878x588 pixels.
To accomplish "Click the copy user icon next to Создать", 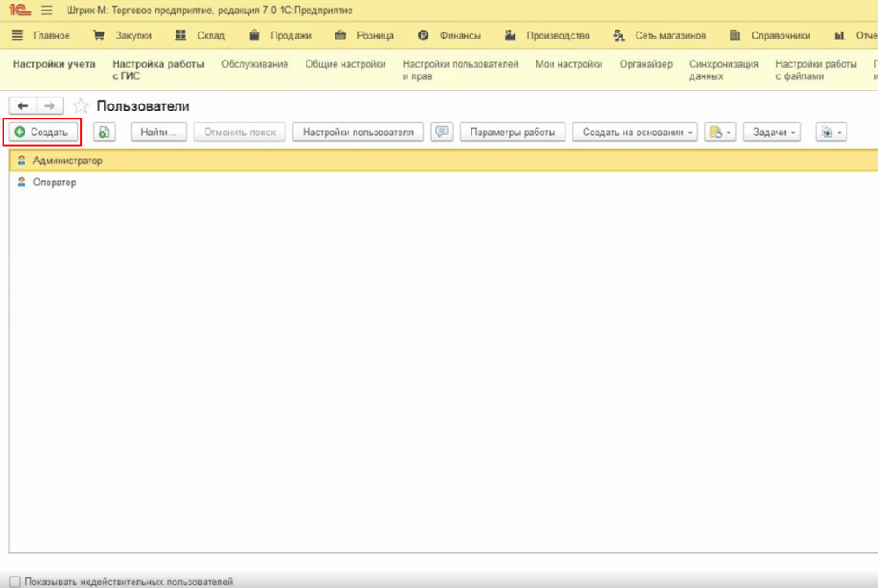I will [x=104, y=133].
